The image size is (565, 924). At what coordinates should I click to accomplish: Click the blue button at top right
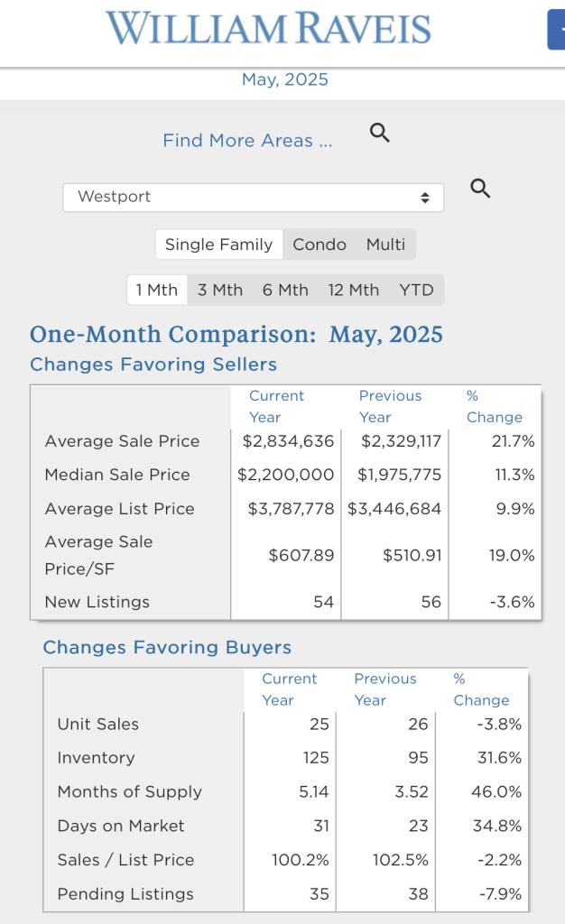click(x=556, y=29)
